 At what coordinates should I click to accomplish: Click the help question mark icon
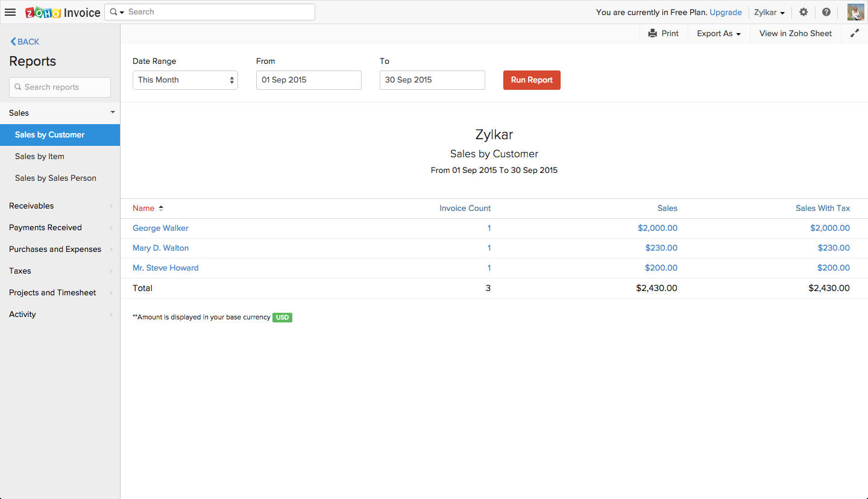(826, 12)
